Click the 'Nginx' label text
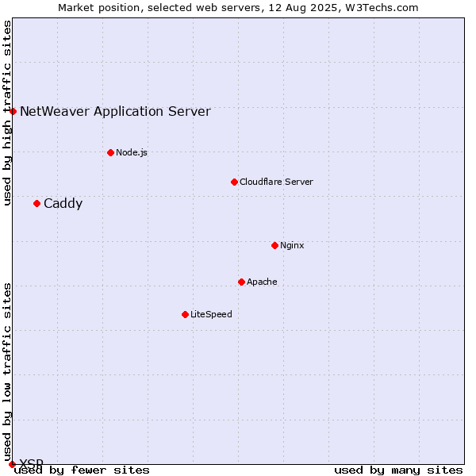Viewport: 476px width, 476px height. click(292, 245)
